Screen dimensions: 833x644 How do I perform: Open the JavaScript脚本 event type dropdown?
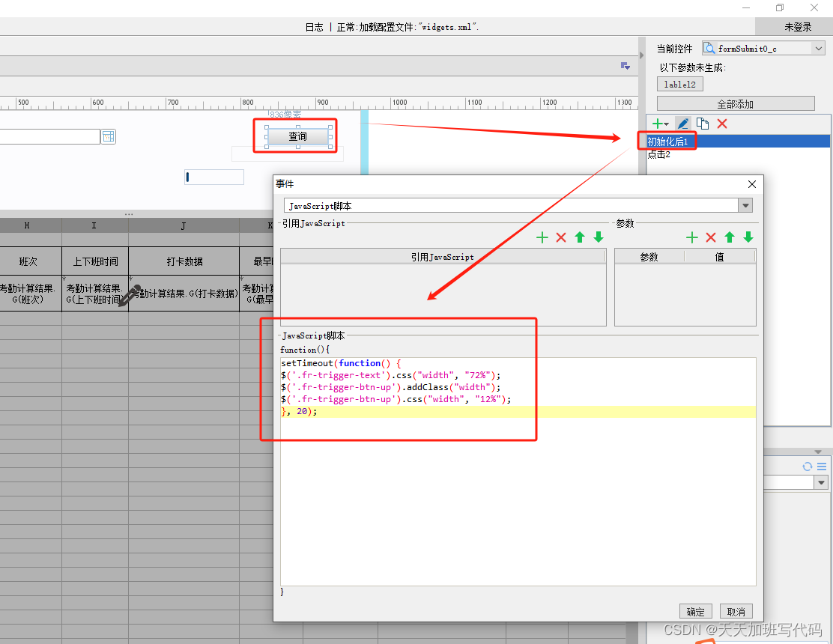(x=746, y=205)
